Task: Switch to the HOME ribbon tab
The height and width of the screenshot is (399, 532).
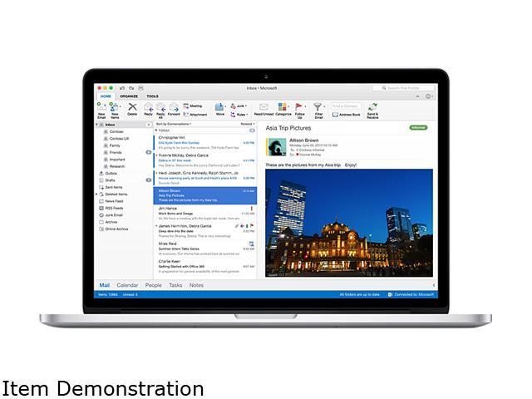Action: point(106,96)
